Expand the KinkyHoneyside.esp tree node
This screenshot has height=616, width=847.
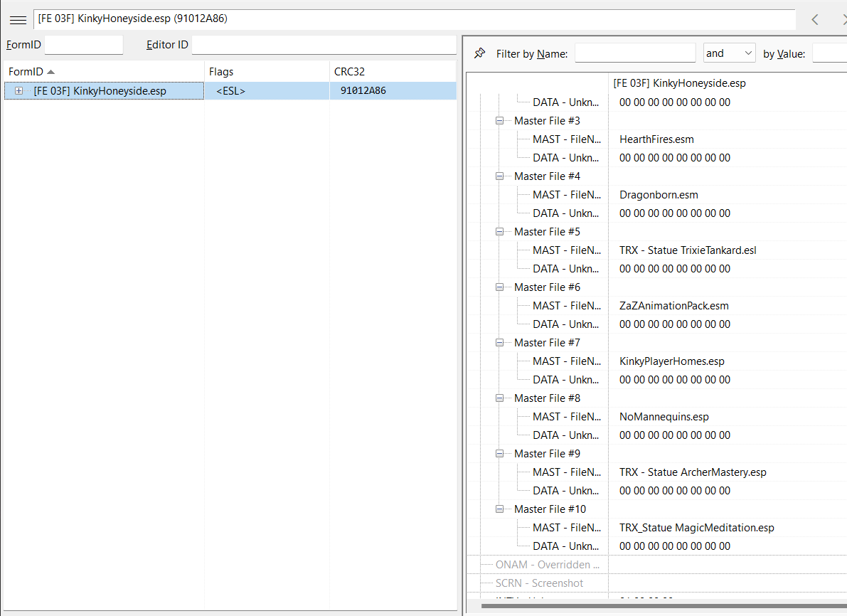point(18,91)
